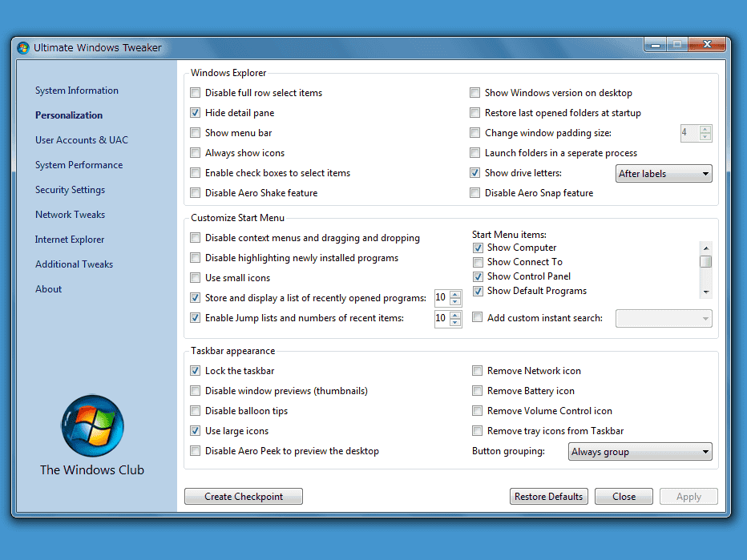
Task: Check Disable Aero Shake feature
Action: pyautogui.click(x=195, y=193)
